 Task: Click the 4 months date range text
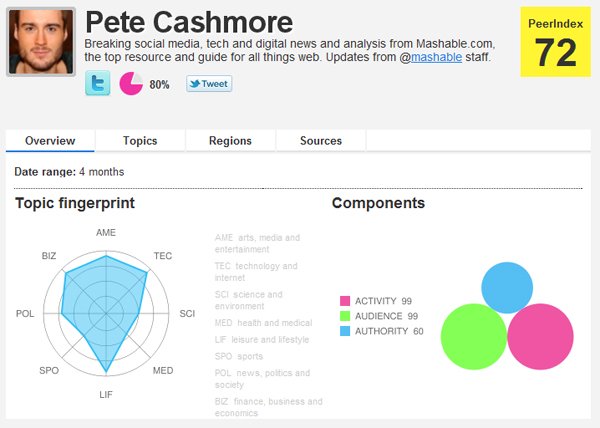102,172
